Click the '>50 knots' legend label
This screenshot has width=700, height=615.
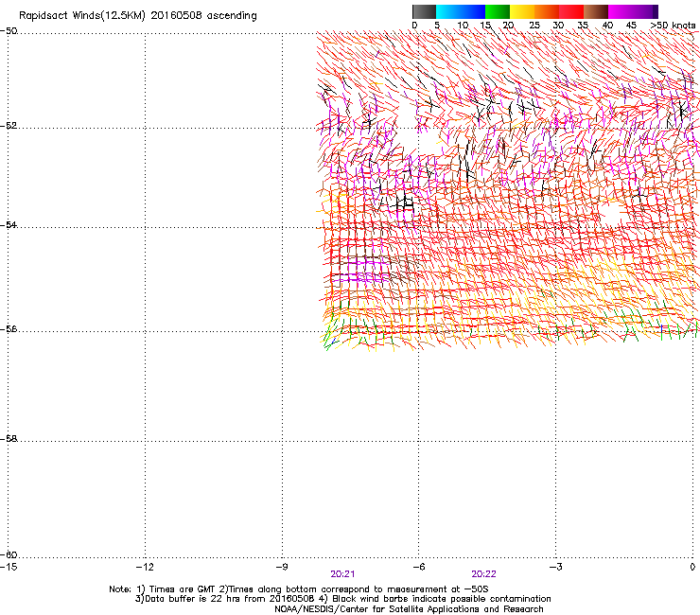673,26
